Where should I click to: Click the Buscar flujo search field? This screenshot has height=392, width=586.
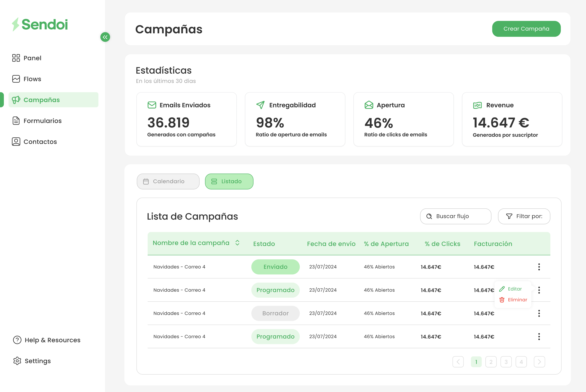[x=455, y=216]
